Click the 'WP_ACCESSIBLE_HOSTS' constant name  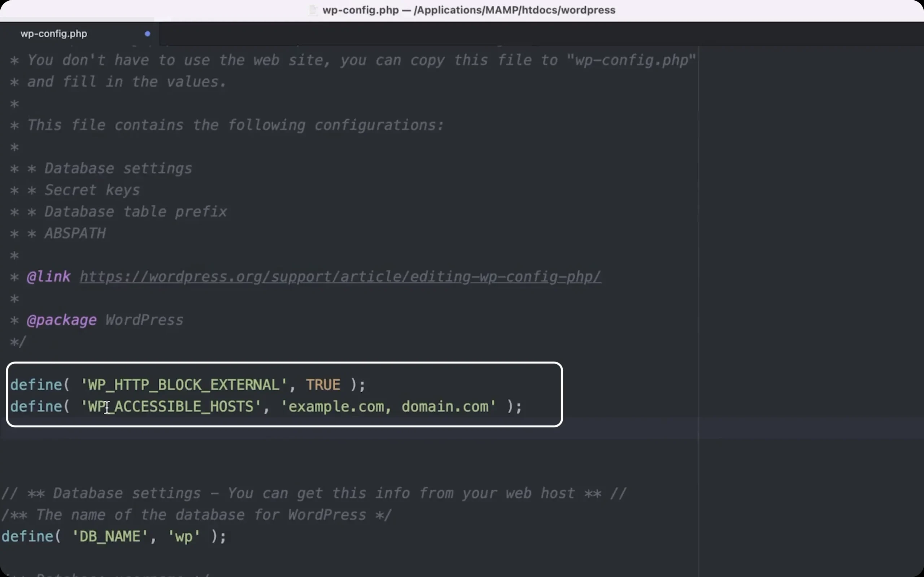point(171,406)
